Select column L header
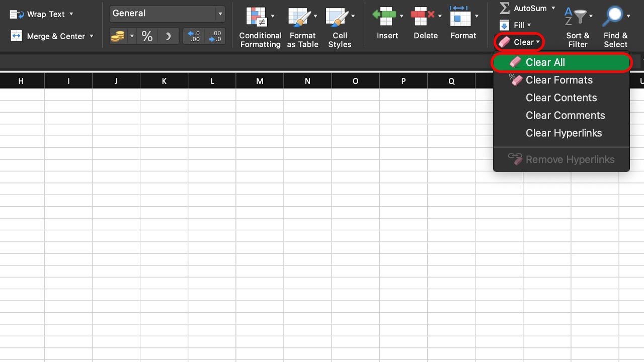The image size is (644, 362). click(x=212, y=81)
